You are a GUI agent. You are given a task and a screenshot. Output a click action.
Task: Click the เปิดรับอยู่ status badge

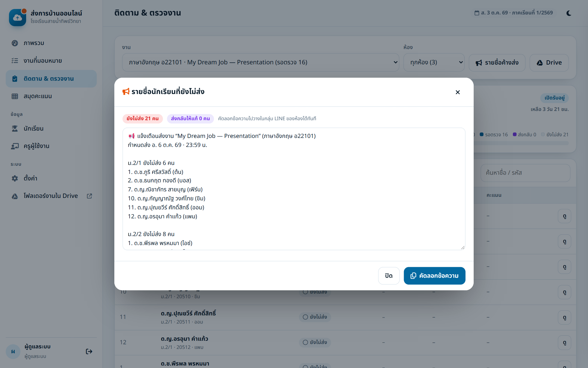(x=555, y=98)
